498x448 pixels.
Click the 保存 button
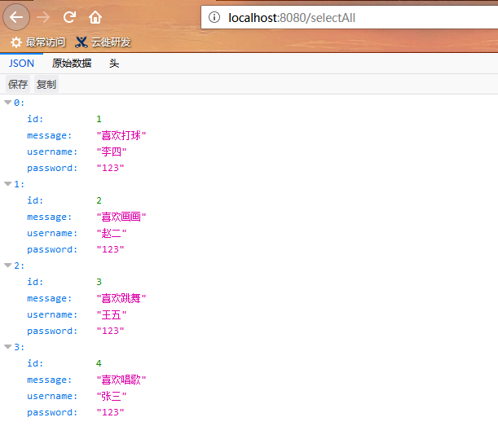[x=18, y=84]
